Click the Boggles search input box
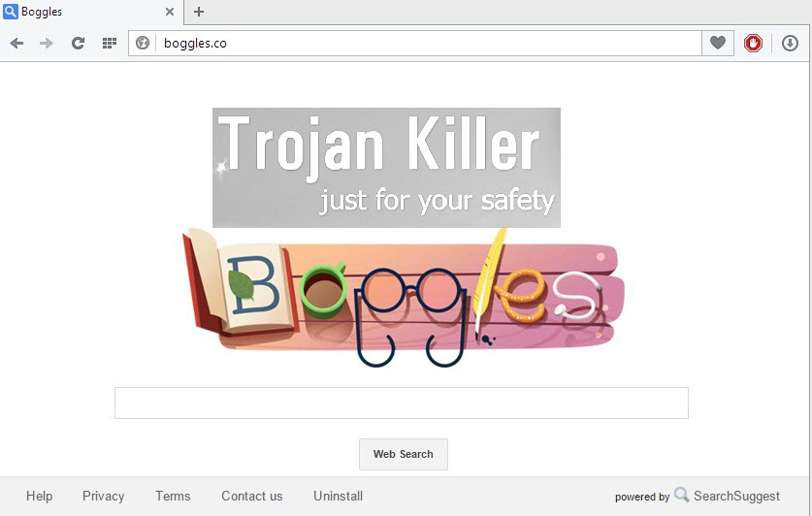Screen dimensions: 812x516 tap(401, 403)
